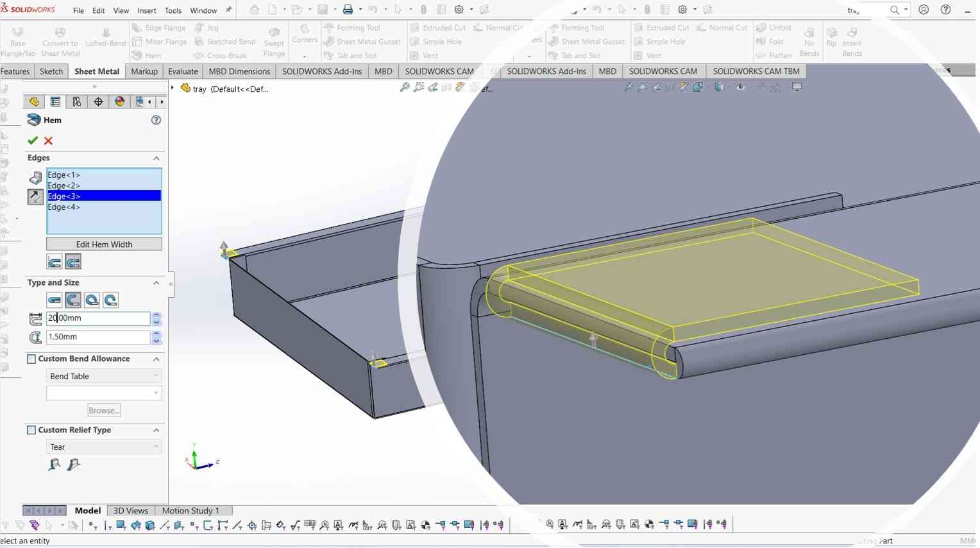Open the File menu
The height and width of the screenshot is (548, 980).
coord(78,10)
